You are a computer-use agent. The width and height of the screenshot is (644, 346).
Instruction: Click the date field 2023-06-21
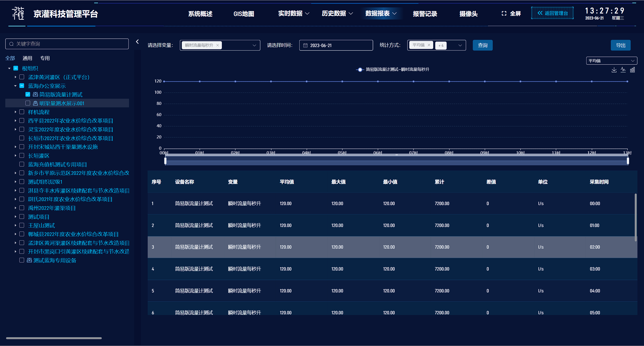tap(336, 45)
